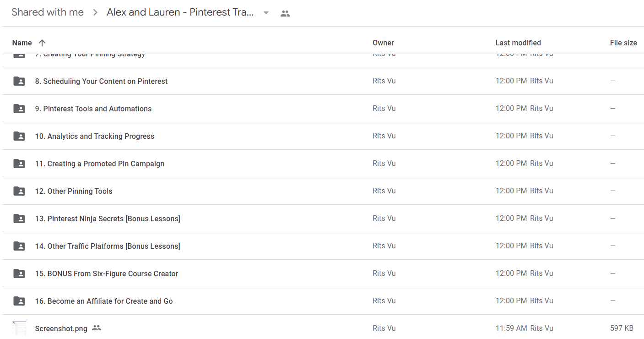
Task: Click the shared people icon in breadcrumb header
Action: click(285, 13)
